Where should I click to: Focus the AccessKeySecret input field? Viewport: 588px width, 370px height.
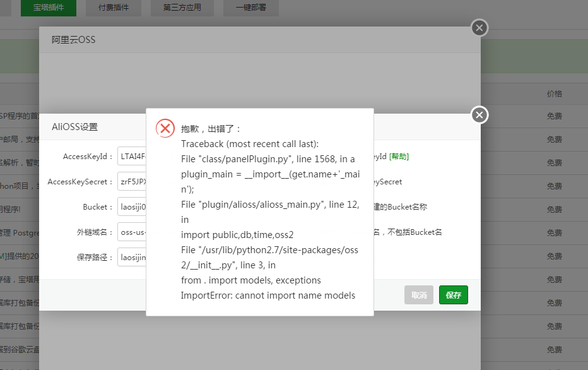click(x=132, y=182)
